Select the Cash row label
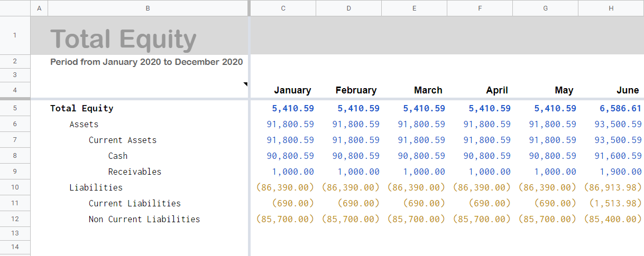Image resolution: width=644 pixels, height=256 pixels. coord(118,156)
